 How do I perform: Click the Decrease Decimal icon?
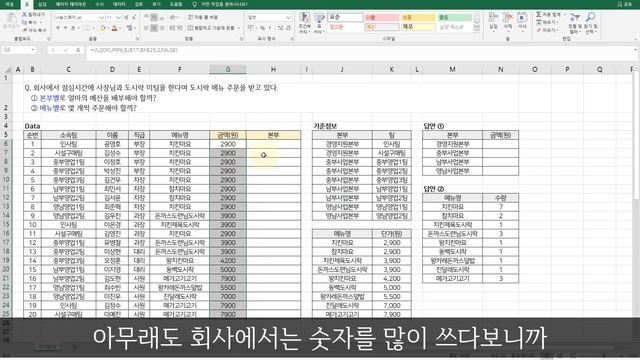[x=288, y=28]
